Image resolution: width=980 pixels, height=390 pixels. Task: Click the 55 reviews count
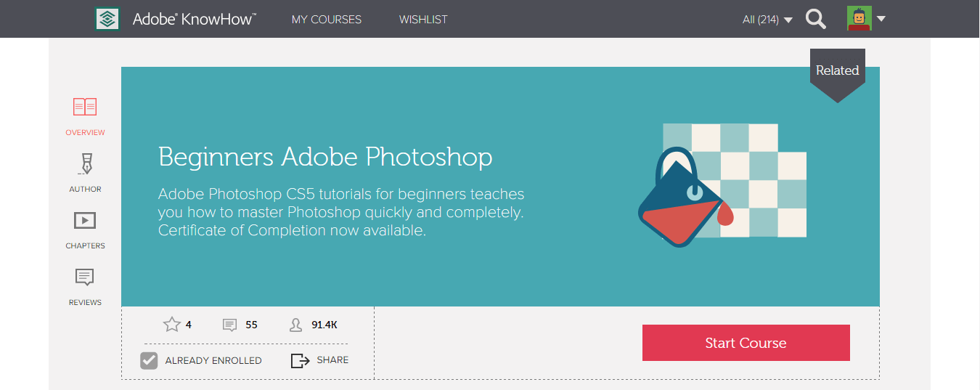click(251, 325)
